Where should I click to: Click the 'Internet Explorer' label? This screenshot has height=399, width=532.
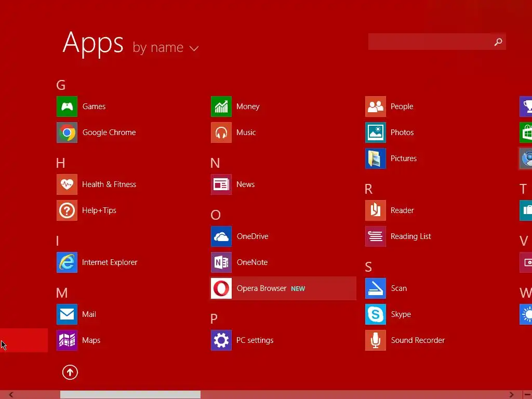coord(110,262)
